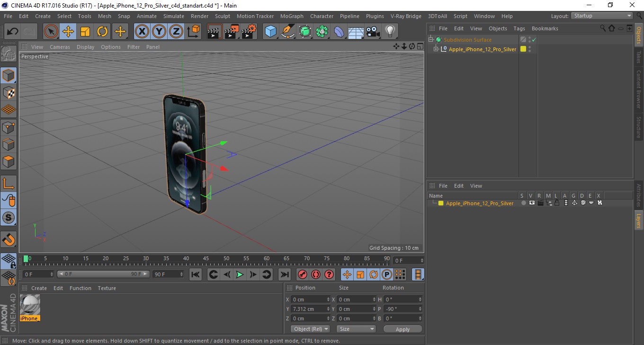
Task: Click the Undo arrow icon
Action: click(13, 32)
